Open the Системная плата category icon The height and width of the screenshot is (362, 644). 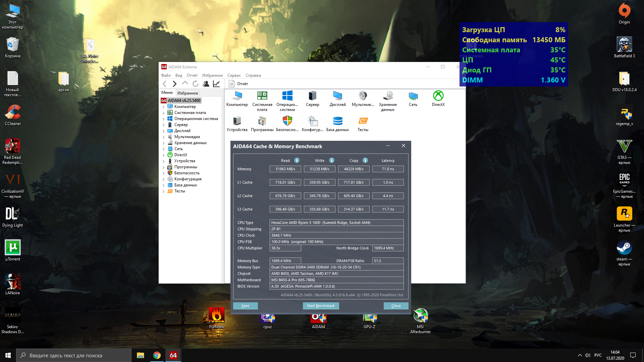coord(262,101)
